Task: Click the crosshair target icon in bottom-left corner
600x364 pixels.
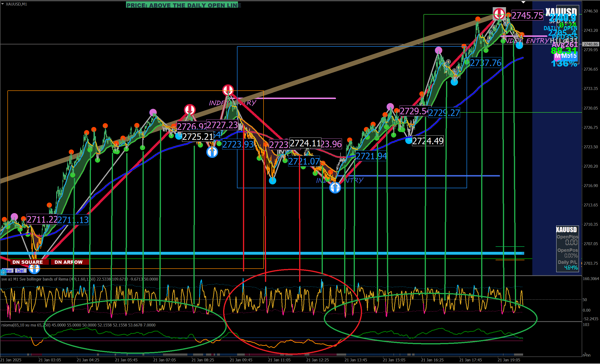Action: (x=3, y=272)
